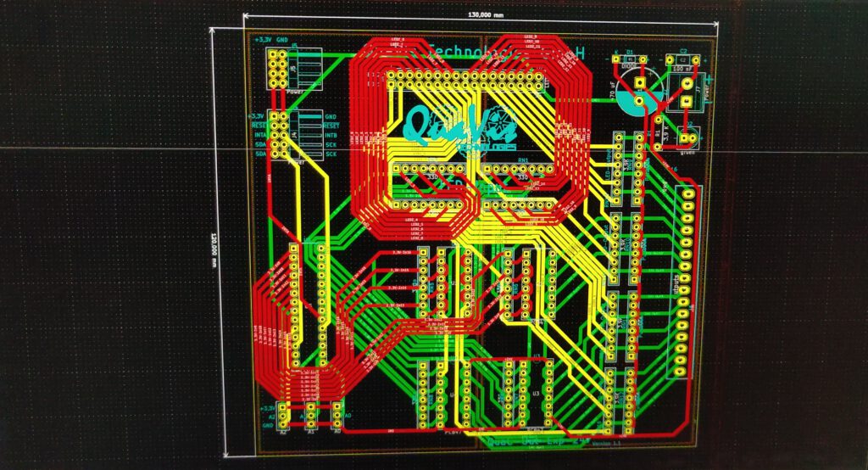This screenshot has width=868, height=470.
Task: Select the INTB label right of J4
Action: click(331, 135)
